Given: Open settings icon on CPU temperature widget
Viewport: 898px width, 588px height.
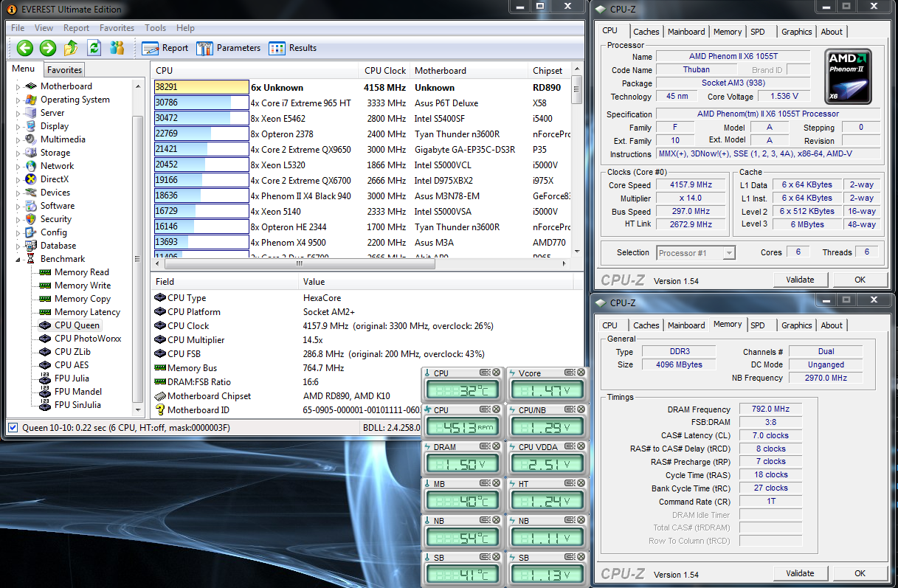Looking at the screenshot, I should [x=485, y=373].
